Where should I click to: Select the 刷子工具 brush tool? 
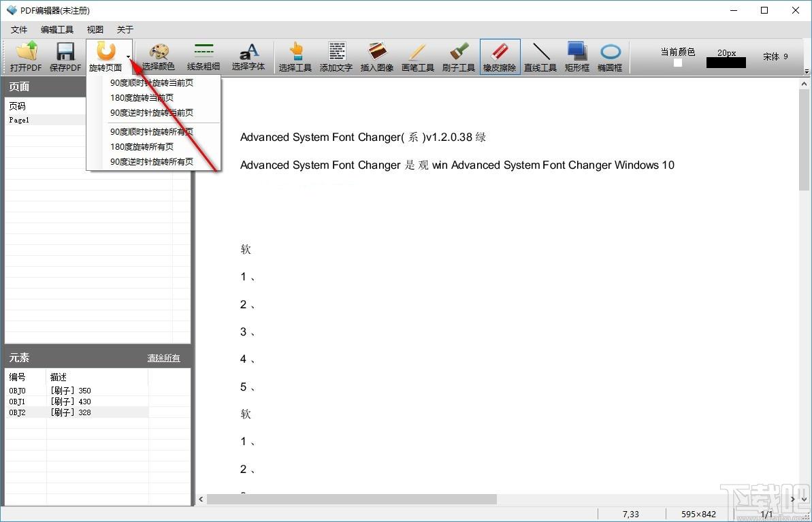click(459, 57)
